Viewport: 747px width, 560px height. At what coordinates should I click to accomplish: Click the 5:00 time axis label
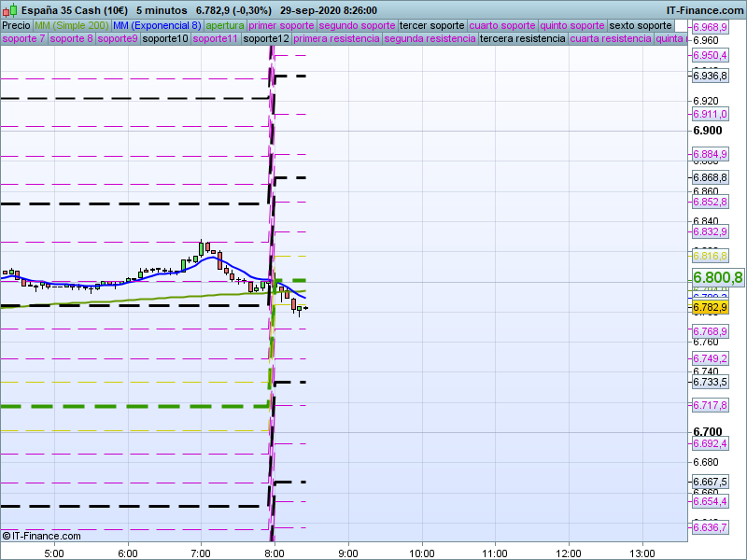tap(54, 553)
